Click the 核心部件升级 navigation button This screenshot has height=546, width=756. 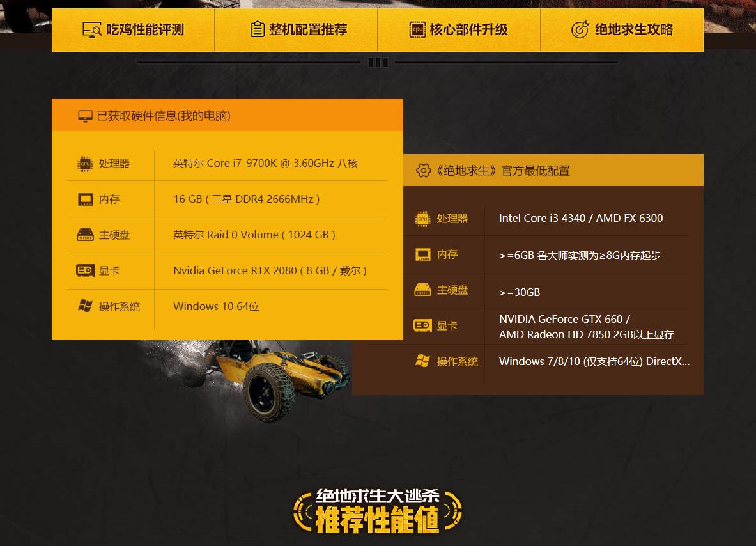pyautogui.click(x=459, y=29)
